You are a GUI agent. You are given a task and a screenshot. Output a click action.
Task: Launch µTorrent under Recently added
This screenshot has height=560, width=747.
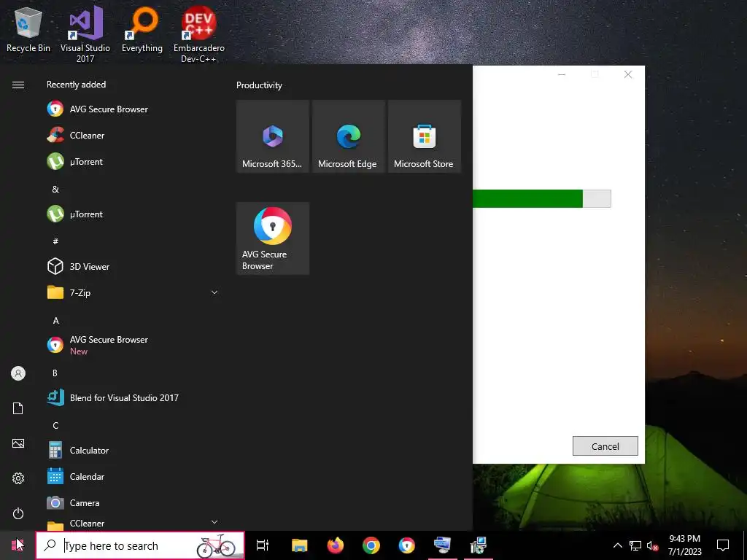click(133, 161)
